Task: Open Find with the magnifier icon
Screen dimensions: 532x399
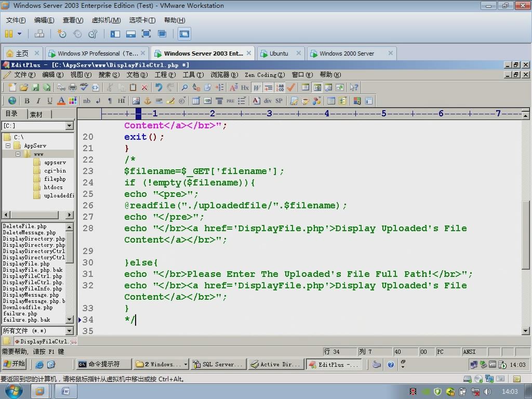Action: click(x=184, y=87)
